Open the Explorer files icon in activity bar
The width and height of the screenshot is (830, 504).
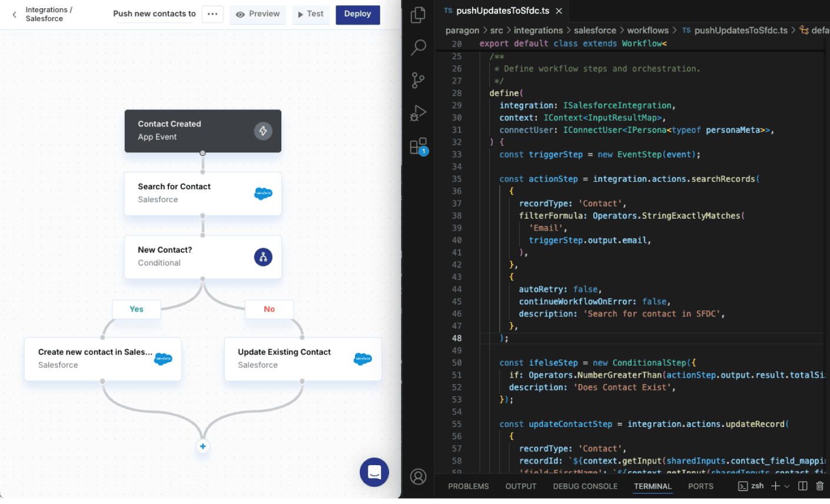(x=418, y=15)
